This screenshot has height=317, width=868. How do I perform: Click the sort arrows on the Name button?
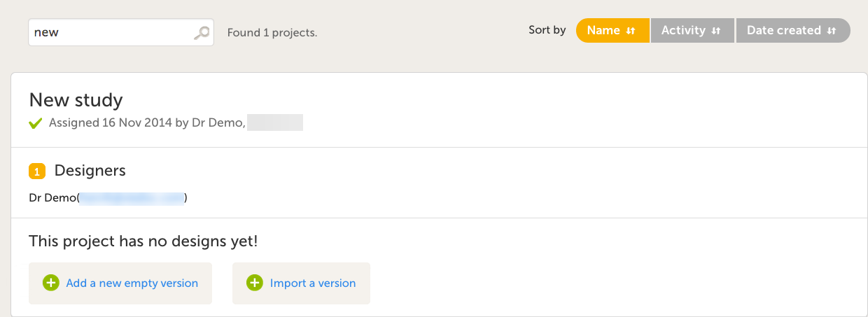tap(631, 31)
